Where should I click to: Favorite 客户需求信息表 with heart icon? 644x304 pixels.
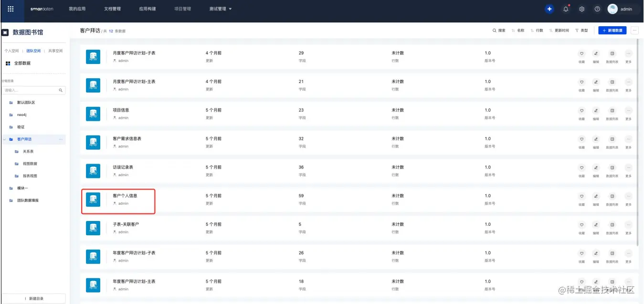581,139
